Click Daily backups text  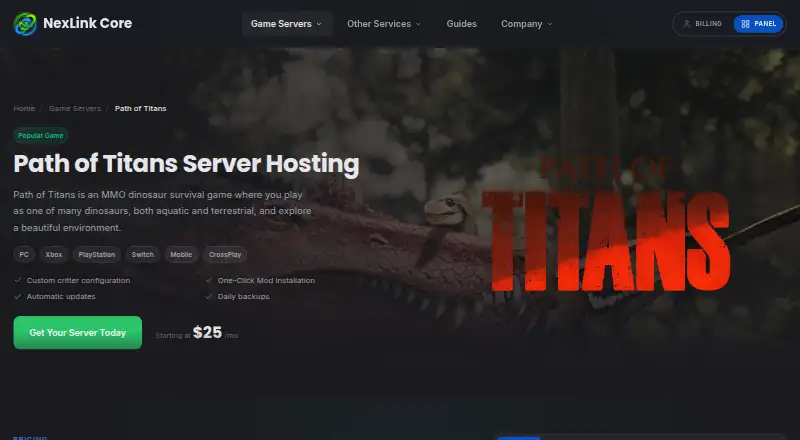tap(243, 297)
